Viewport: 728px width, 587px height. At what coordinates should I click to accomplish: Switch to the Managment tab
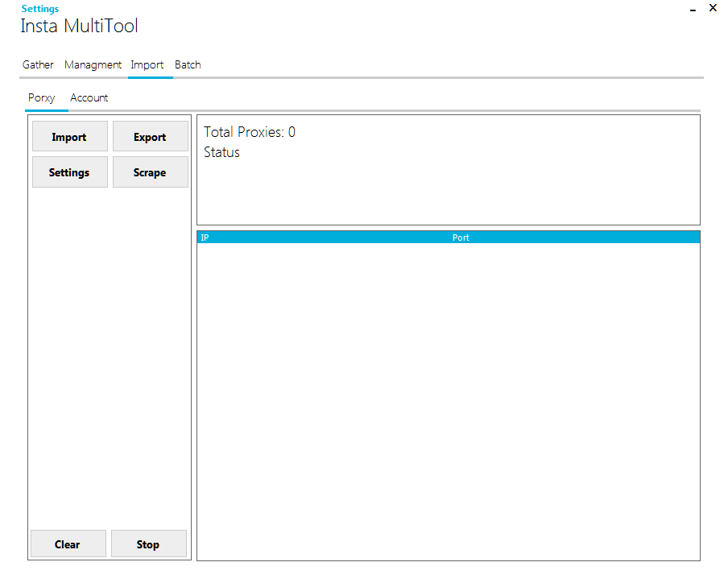[x=93, y=64]
